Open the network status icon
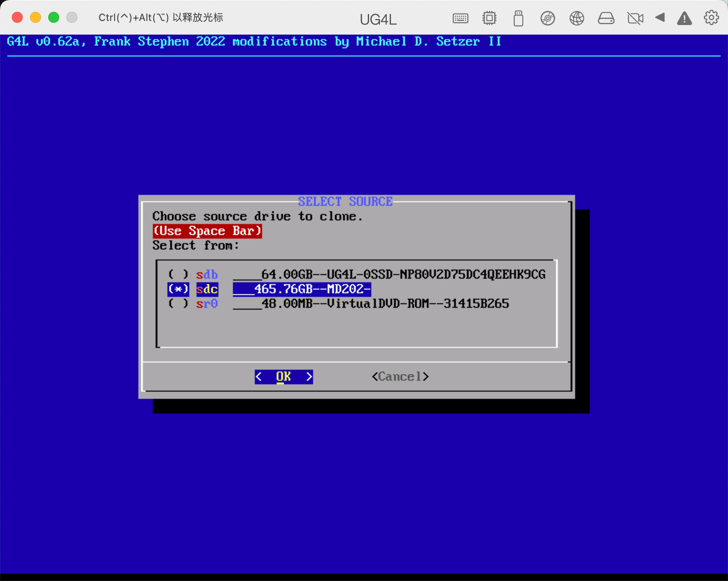Screen dimensions: 728x581 point(576,18)
